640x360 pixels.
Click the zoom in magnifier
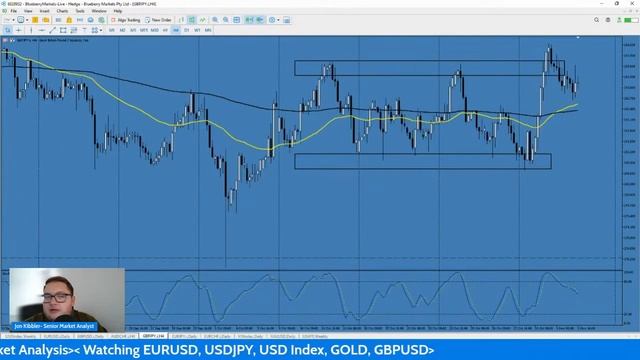tap(215, 20)
